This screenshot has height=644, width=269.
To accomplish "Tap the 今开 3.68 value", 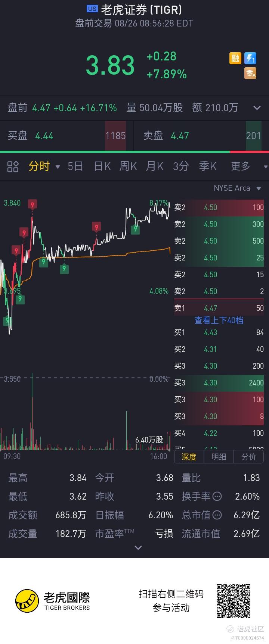I will (x=165, y=478).
